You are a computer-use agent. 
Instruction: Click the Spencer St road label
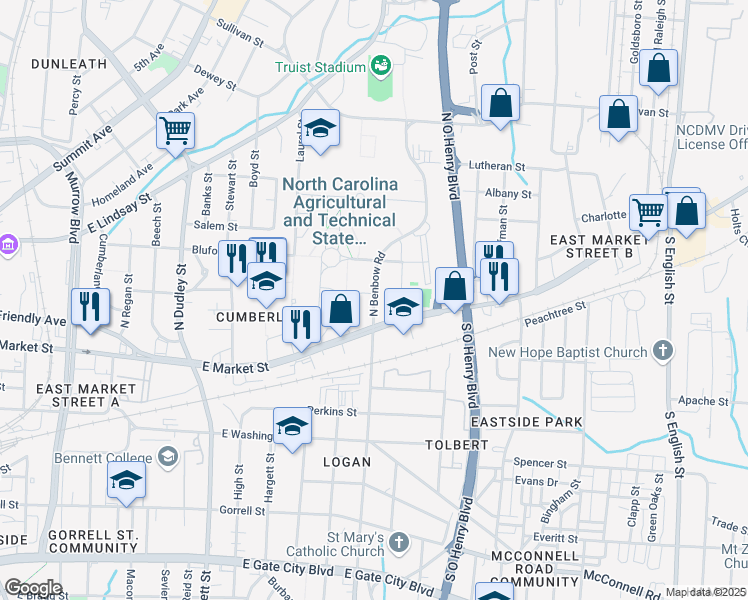pos(540,463)
